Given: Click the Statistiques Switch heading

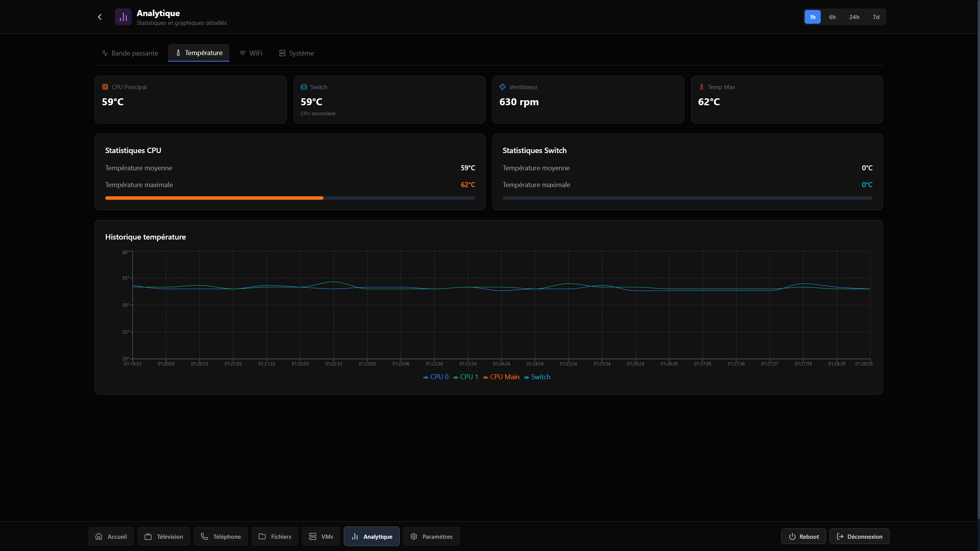Looking at the screenshot, I should pos(534,150).
